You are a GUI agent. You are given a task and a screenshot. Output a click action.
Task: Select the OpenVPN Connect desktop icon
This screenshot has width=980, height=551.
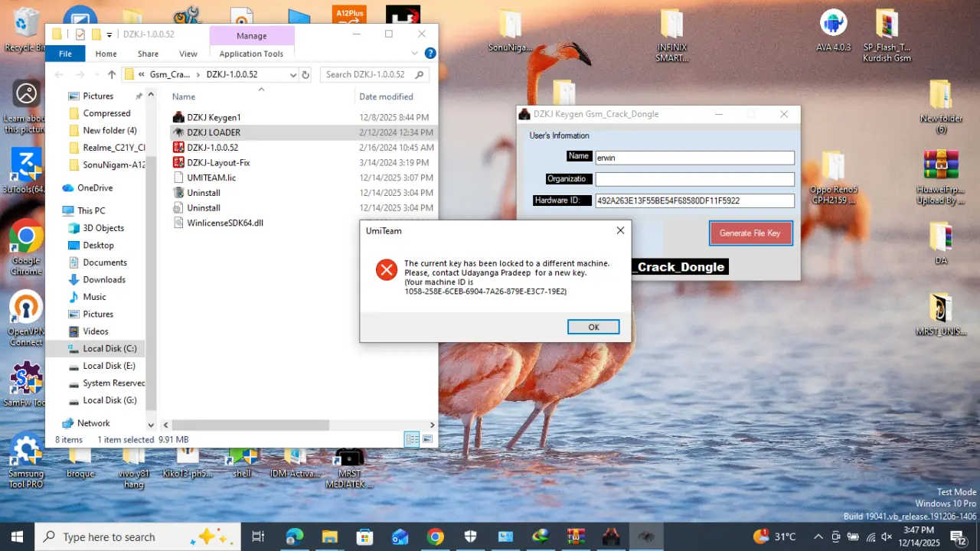(26, 319)
